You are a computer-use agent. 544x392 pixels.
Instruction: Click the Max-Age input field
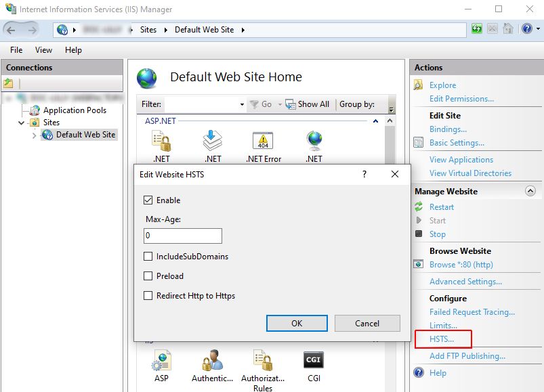tap(183, 236)
